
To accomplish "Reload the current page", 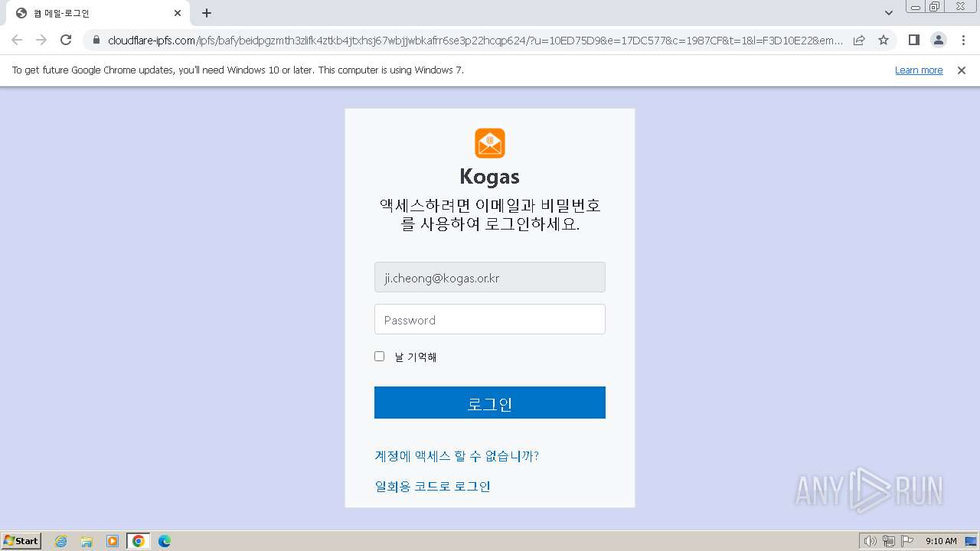I will tap(66, 40).
